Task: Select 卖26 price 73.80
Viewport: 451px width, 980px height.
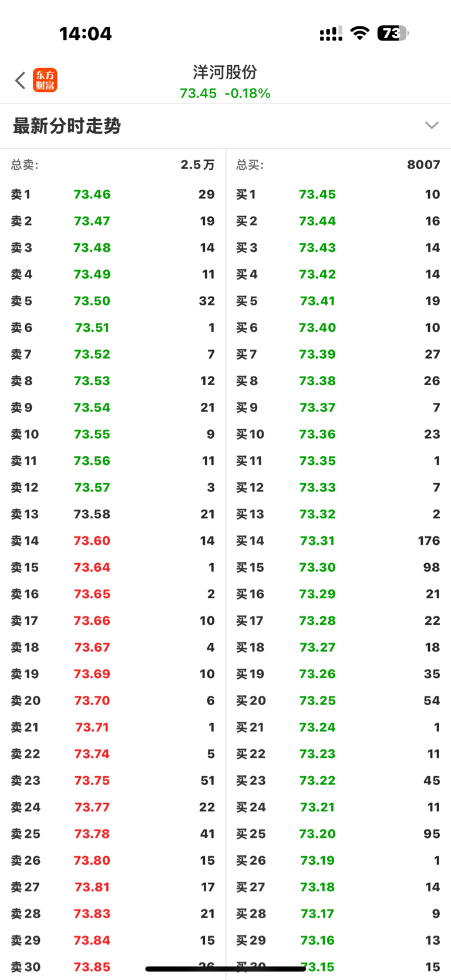Action: tap(92, 861)
